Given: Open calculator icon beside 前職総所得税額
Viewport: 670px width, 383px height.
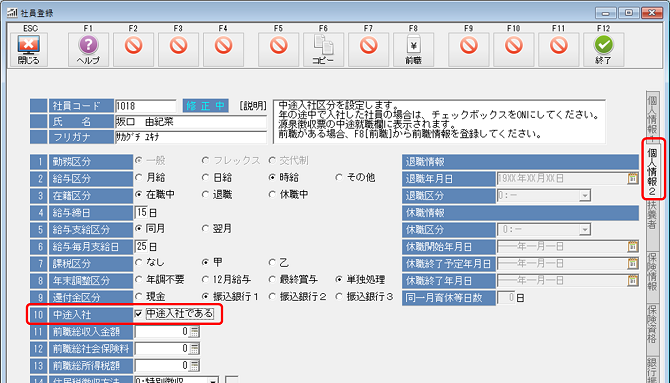Looking at the screenshot, I should (x=194, y=365).
